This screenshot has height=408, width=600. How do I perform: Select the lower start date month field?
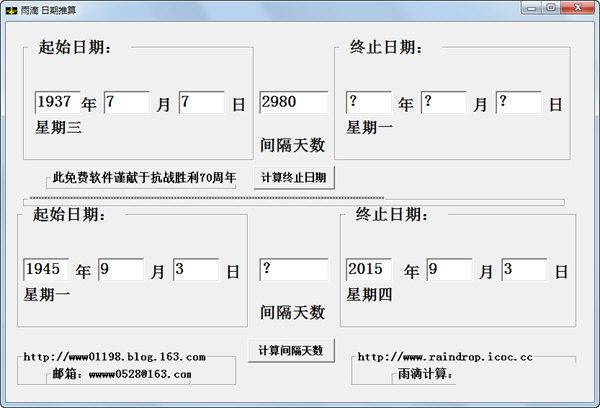[x=120, y=269]
